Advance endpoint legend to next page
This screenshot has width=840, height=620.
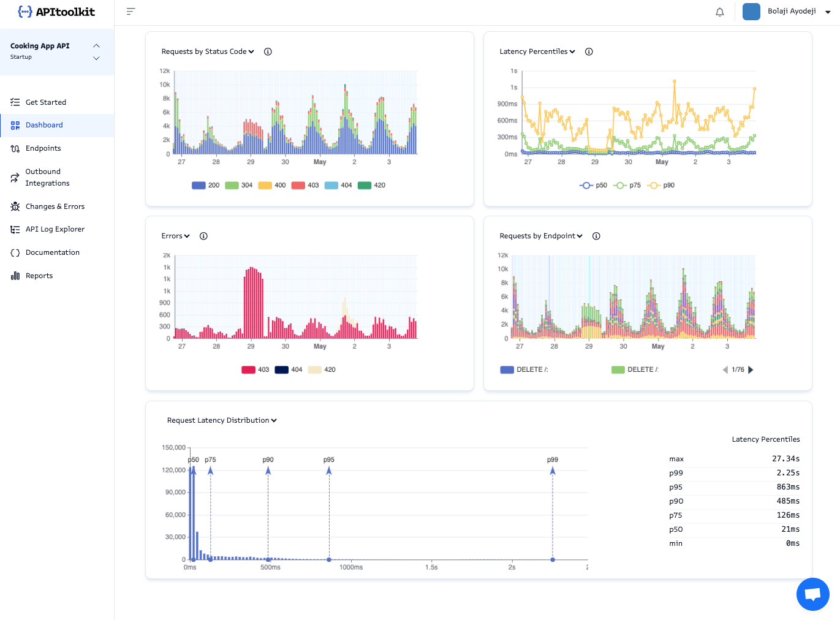click(x=751, y=369)
